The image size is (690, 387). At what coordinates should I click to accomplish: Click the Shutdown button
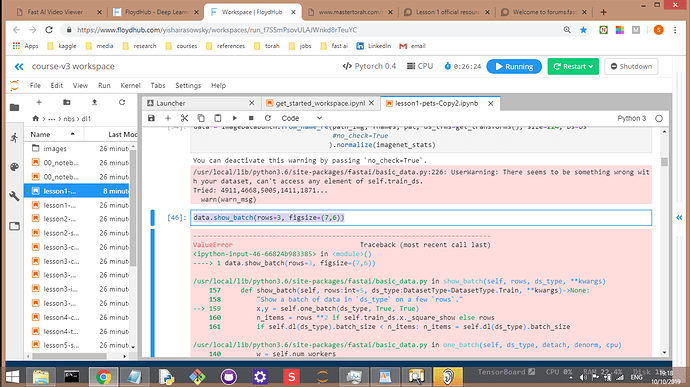point(631,66)
